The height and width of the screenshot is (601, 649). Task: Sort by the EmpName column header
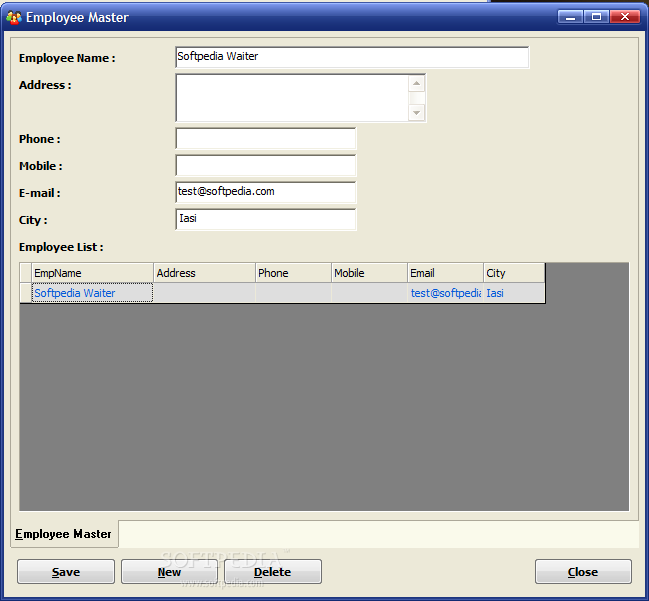pos(92,273)
